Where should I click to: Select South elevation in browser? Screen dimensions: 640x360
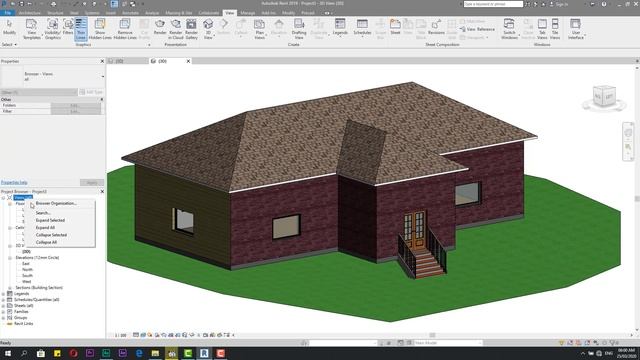tap(27, 276)
